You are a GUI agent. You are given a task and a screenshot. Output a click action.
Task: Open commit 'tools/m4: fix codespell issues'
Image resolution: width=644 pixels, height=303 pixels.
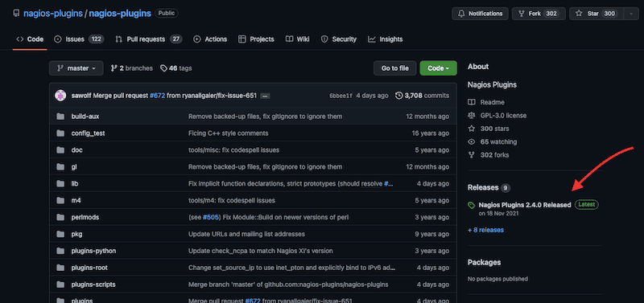click(x=232, y=200)
